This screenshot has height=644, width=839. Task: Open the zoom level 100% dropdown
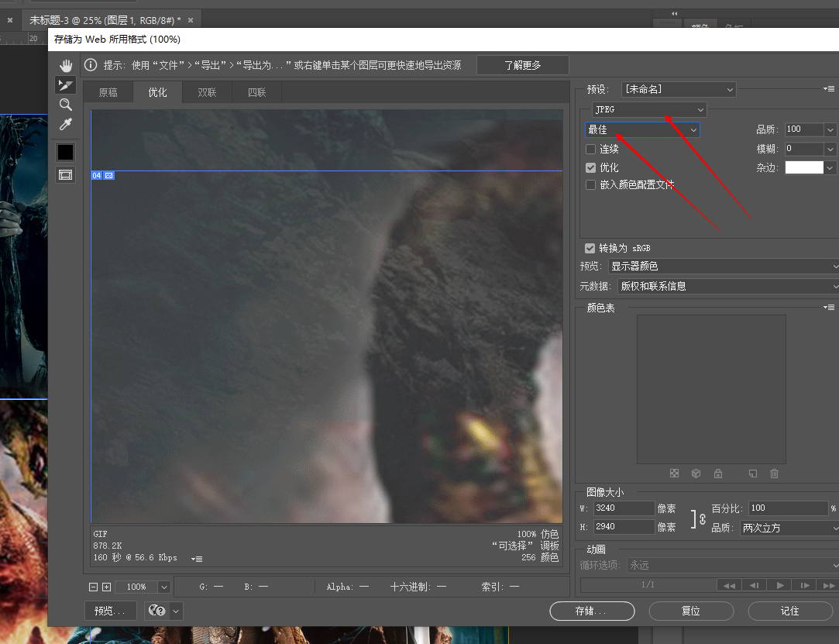pos(164,587)
